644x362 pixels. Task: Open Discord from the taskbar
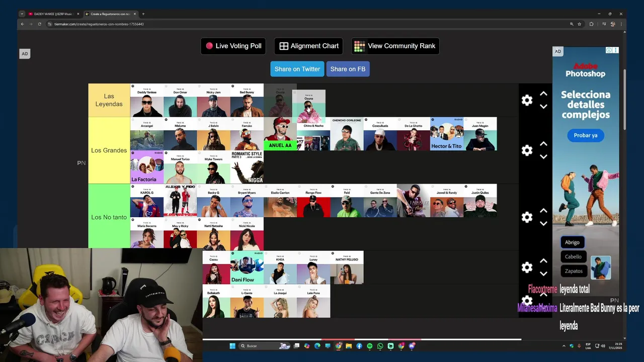pyautogui.click(x=412, y=346)
